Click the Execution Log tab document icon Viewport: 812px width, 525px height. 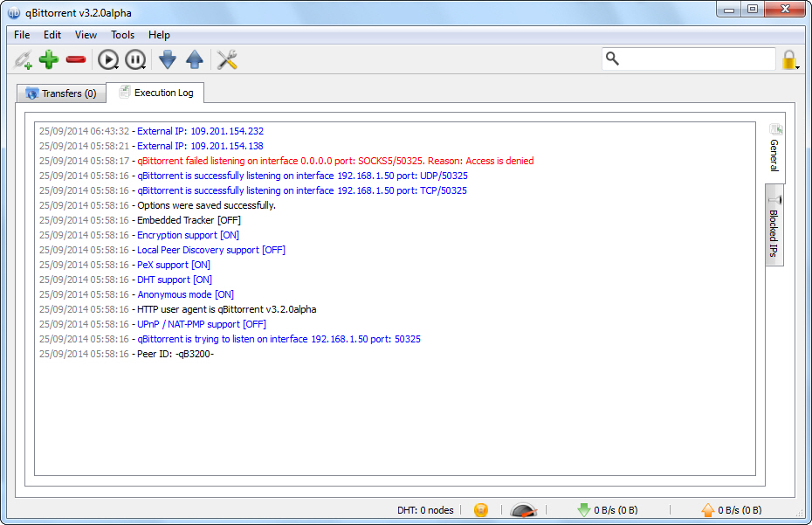[124, 93]
